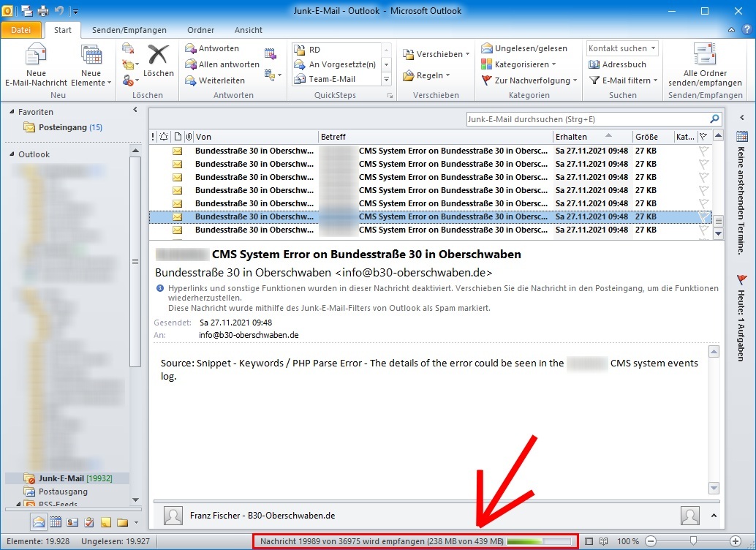The image size is (756, 550).
Task: Open the customize quick access toolbar dropdown
Action: tap(75, 11)
